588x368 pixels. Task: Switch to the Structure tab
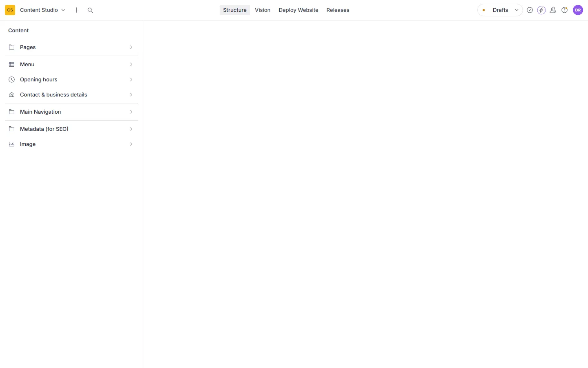click(x=235, y=10)
